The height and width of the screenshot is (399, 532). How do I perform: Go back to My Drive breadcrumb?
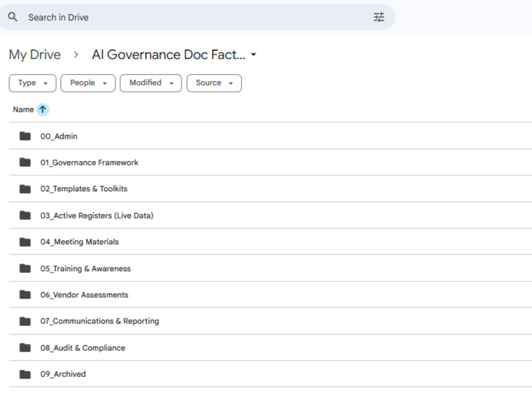tap(35, 55)
